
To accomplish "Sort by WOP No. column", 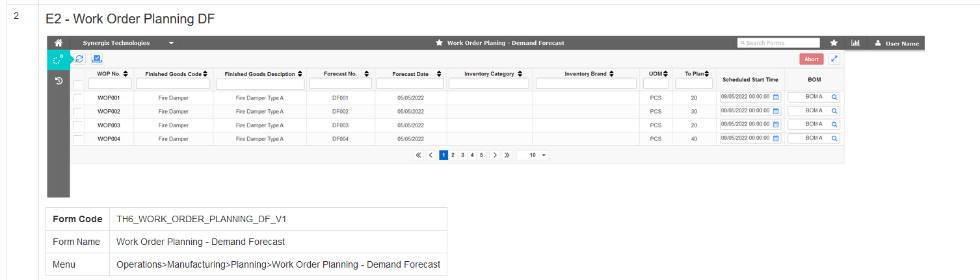I will [x=126, y=73].
